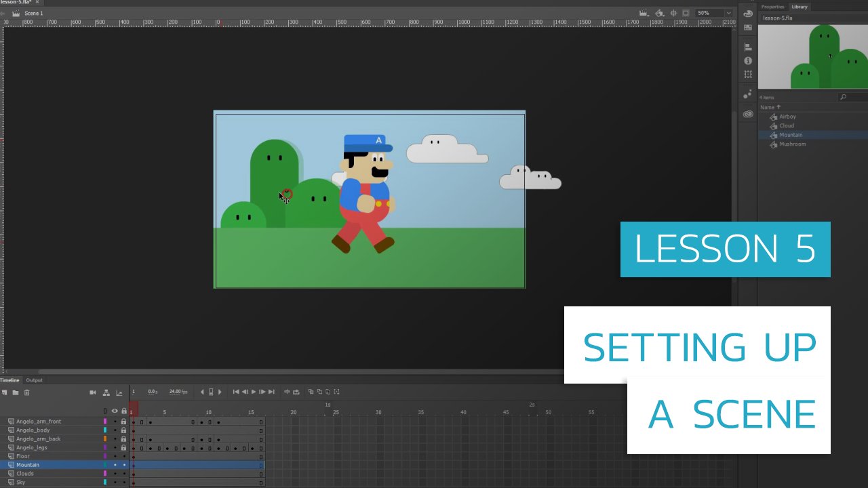868x488 pixels.
Task: Toggle the lock on the Clouds layer
Action: 123,474
